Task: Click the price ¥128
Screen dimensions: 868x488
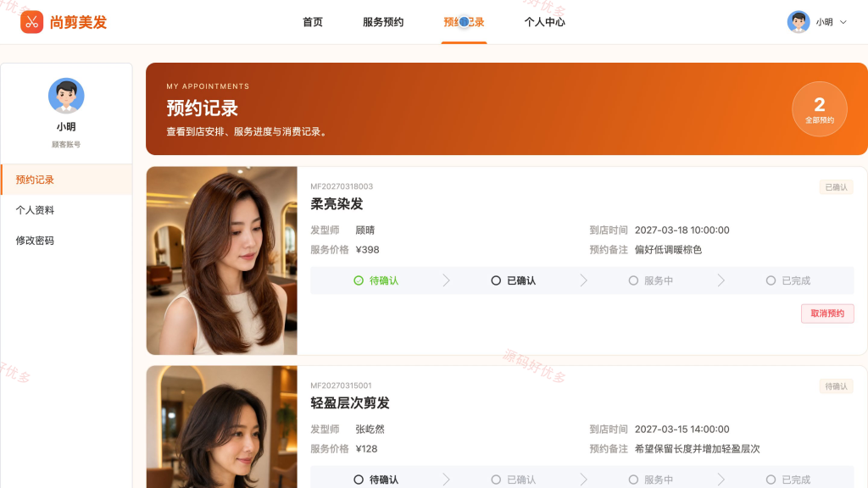Action: click(x=366, y=449)
